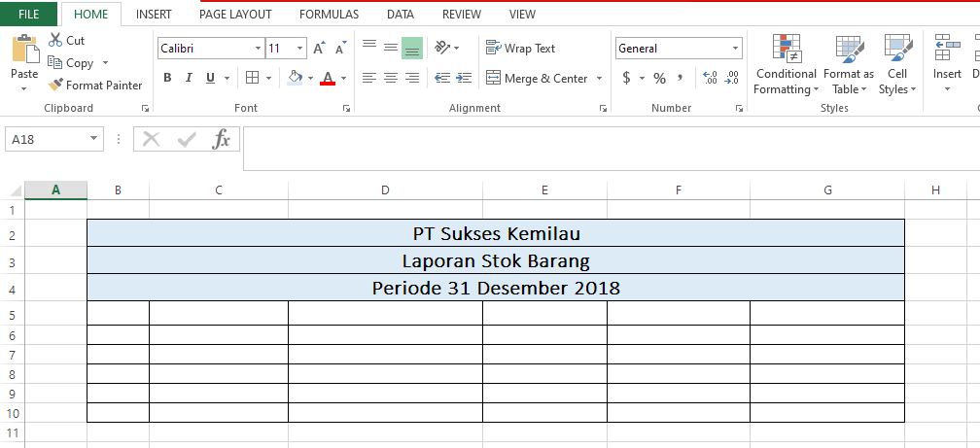The height and width of the screenshot is (448, 980).
Task: Middle align cell contents
Action: click(391, 48)
